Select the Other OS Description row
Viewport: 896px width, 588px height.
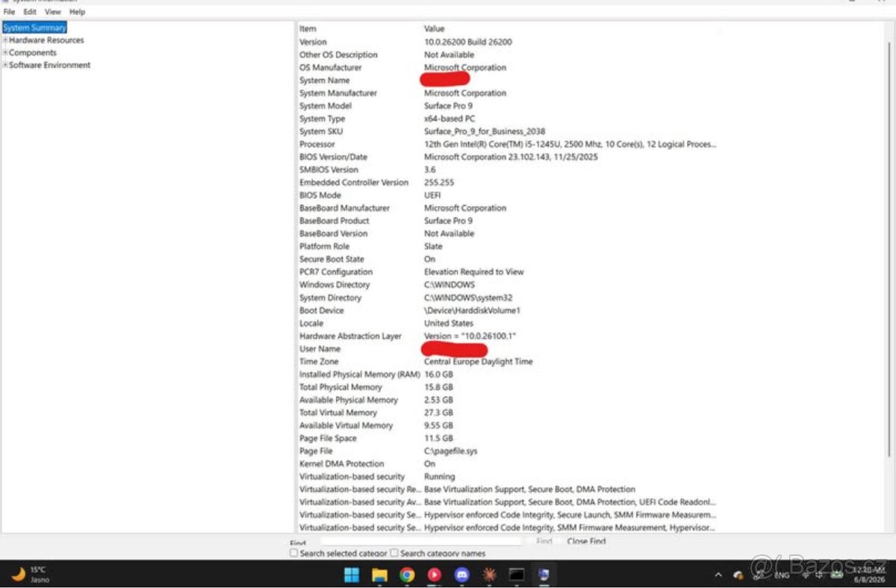[508, 54]
